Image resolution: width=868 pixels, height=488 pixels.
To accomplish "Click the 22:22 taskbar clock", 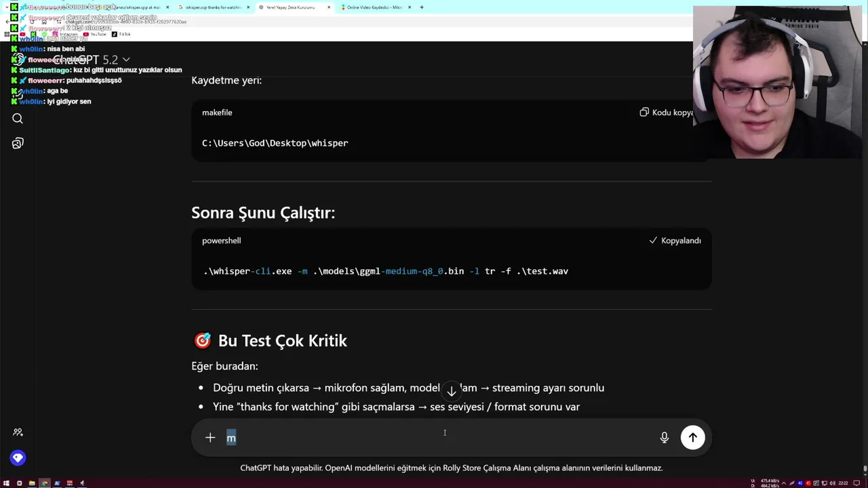I will point(843,483).
